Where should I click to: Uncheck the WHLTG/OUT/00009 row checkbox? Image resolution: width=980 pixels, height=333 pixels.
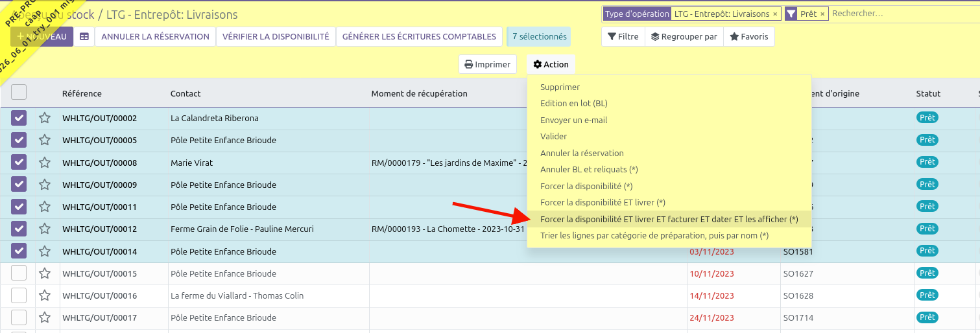coord(19,185)
